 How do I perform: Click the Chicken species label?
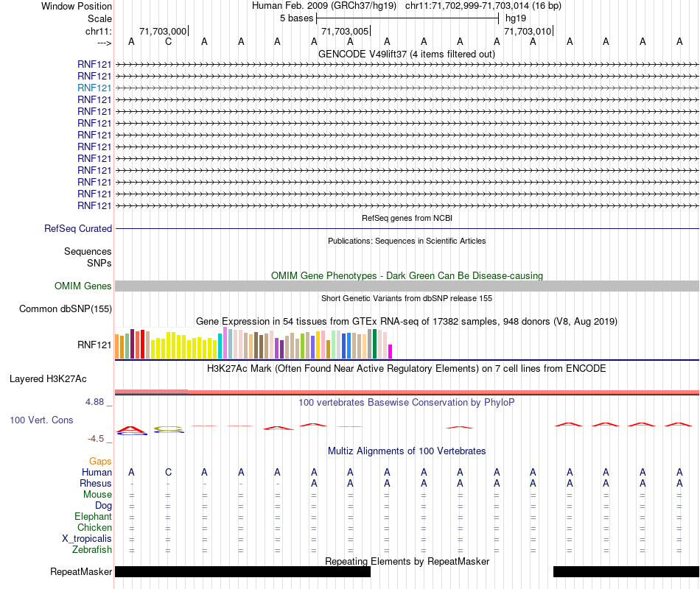pyautogui.click(x=94, y=527)
